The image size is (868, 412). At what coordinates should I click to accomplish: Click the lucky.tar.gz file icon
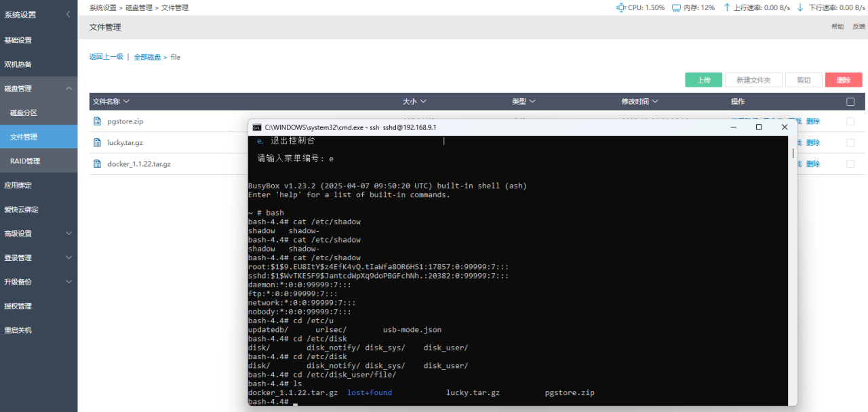[x=97, y=142]
